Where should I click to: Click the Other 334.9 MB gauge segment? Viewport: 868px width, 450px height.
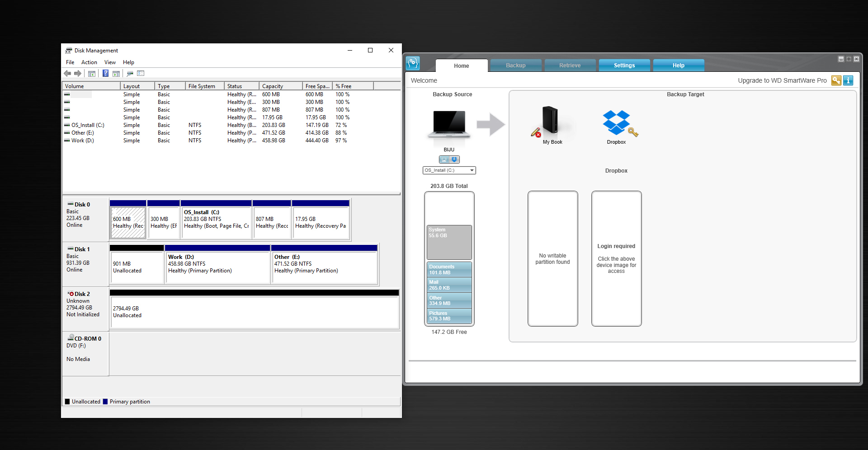point(449,300)
